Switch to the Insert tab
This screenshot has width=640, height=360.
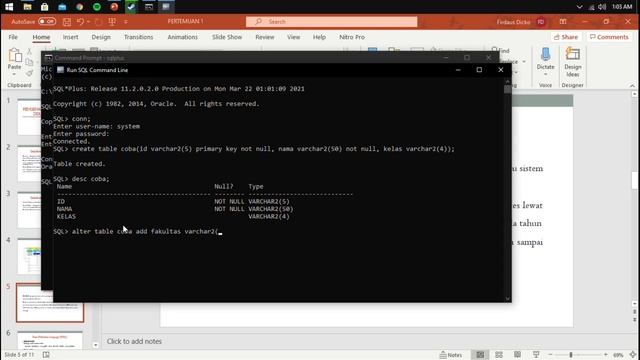(70, 37)
